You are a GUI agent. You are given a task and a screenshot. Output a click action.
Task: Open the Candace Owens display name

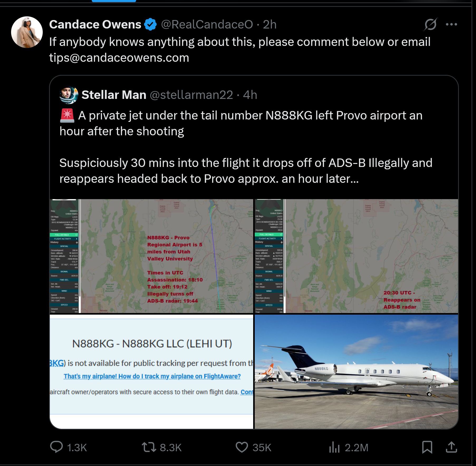pyautogui.click(x=95, y=25)
